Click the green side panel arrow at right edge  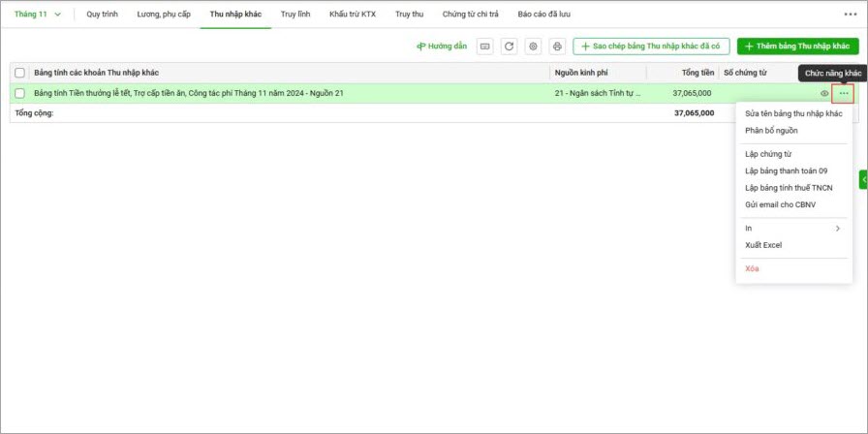[863, 179]
